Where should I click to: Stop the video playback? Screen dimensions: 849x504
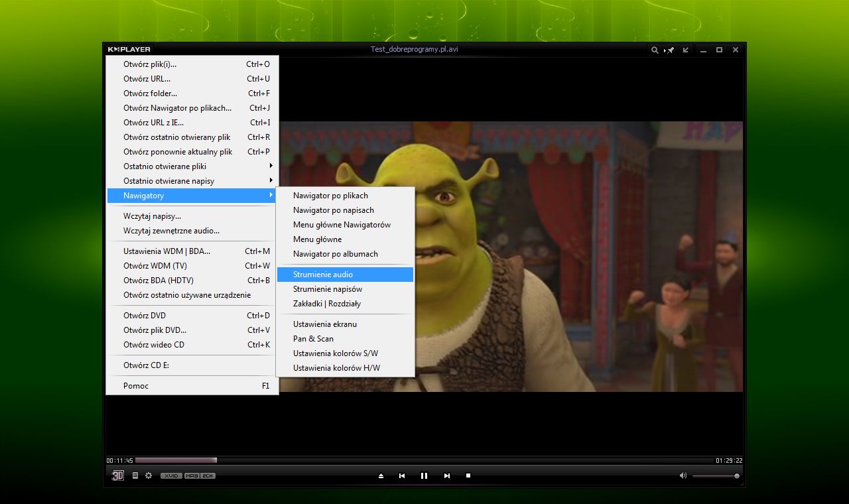pos(468,475)
